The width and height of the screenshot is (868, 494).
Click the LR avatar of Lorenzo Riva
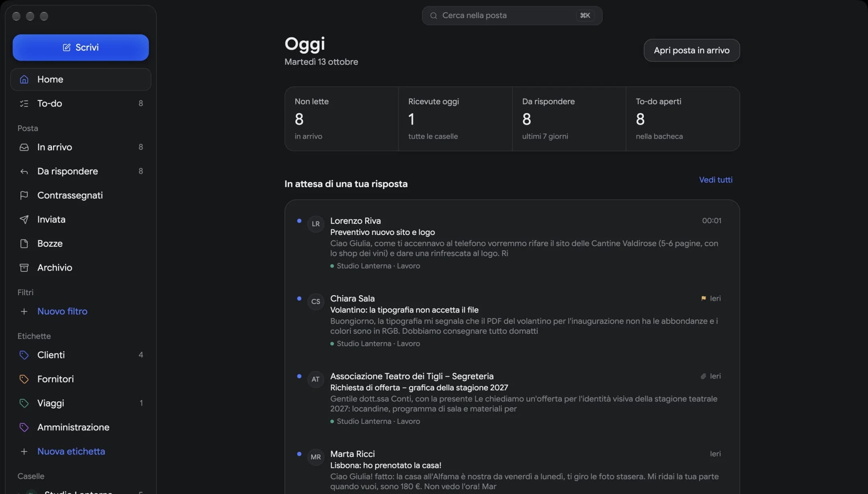tap(316, 224)
